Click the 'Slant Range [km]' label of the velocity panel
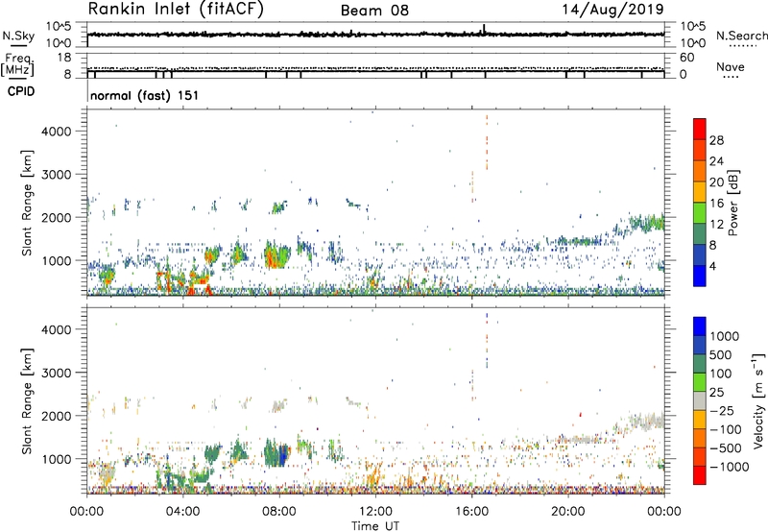The image size is (768, 532). click(x=27, y=400)
